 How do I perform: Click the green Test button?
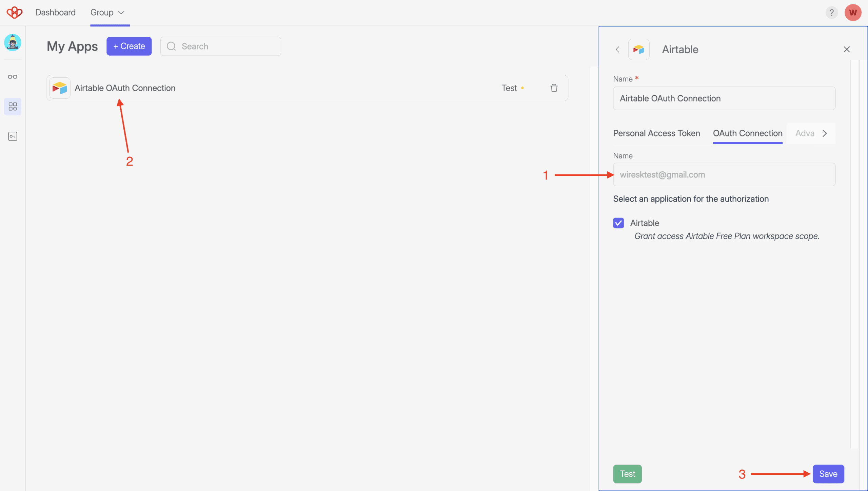click(627, 474)
